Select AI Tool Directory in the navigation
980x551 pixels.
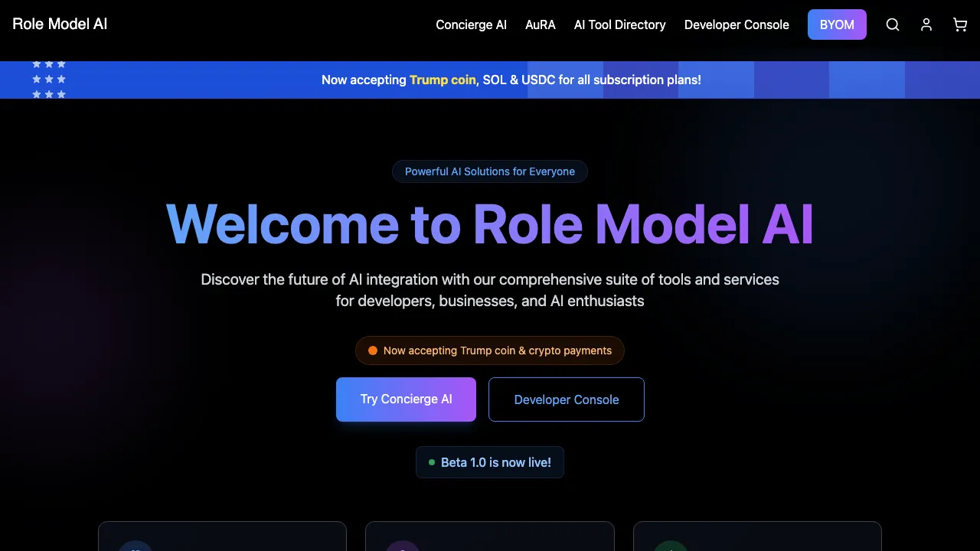[x=620, y=24]
